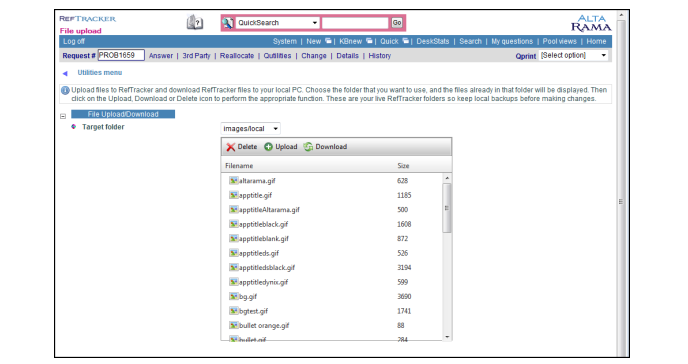Open the DeskStats menu item

pyautogui.click(x=433, y=41)
